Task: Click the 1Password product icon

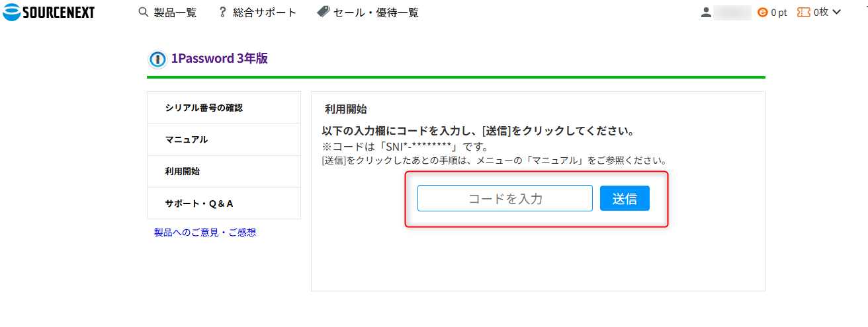Action: point(157,59)
